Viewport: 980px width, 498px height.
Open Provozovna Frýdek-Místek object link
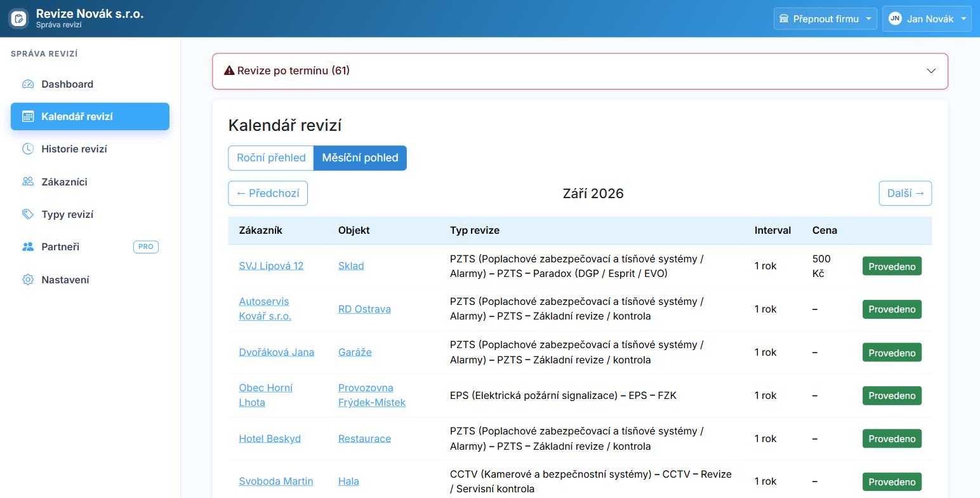[x=371, y=395]
